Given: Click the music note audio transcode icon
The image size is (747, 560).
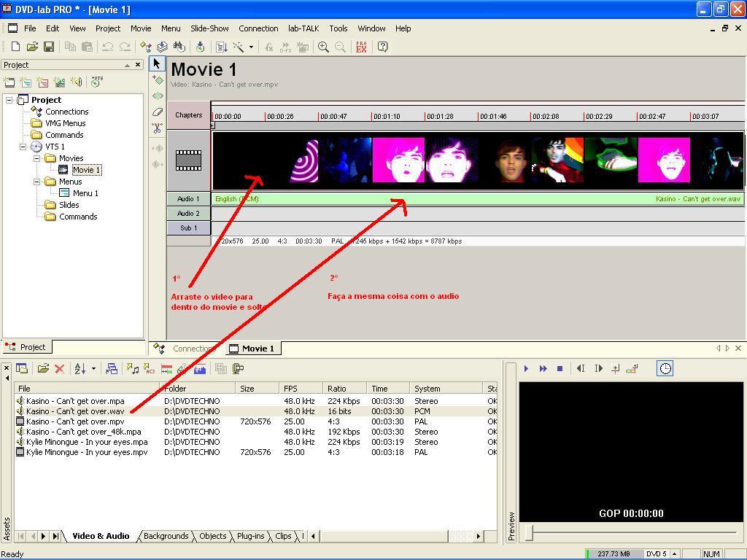Looking at the screenshot, I should point(133,368).
